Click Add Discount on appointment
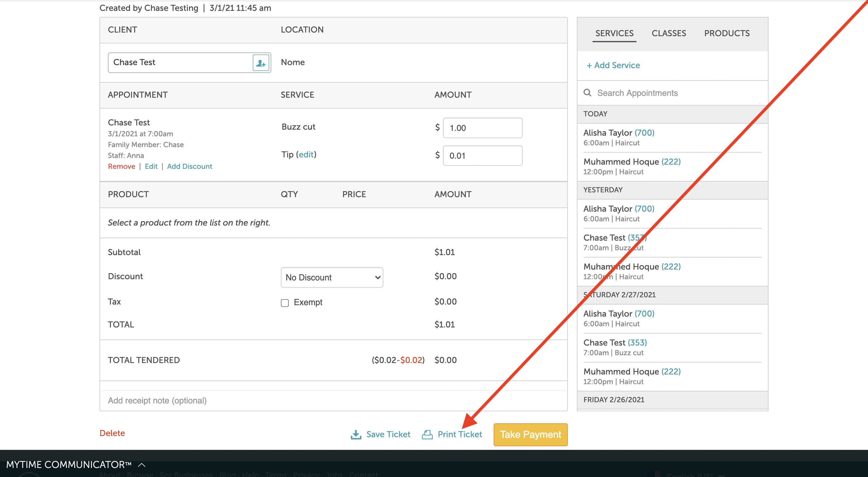The width and height of the screenshot is (868, 477). pyautogui.click(x=189, y=166)
